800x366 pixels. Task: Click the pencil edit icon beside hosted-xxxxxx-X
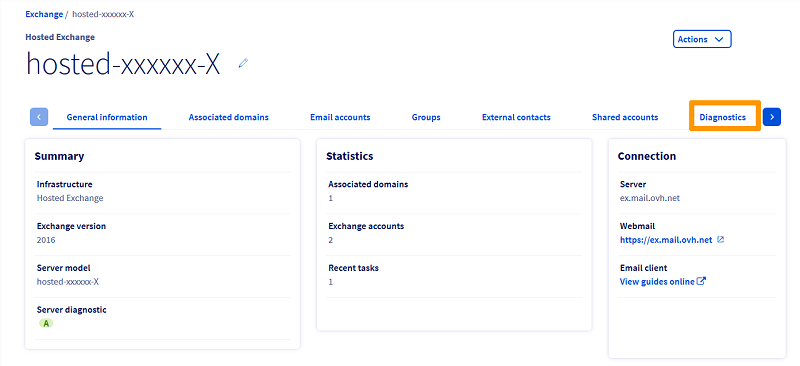243,63
